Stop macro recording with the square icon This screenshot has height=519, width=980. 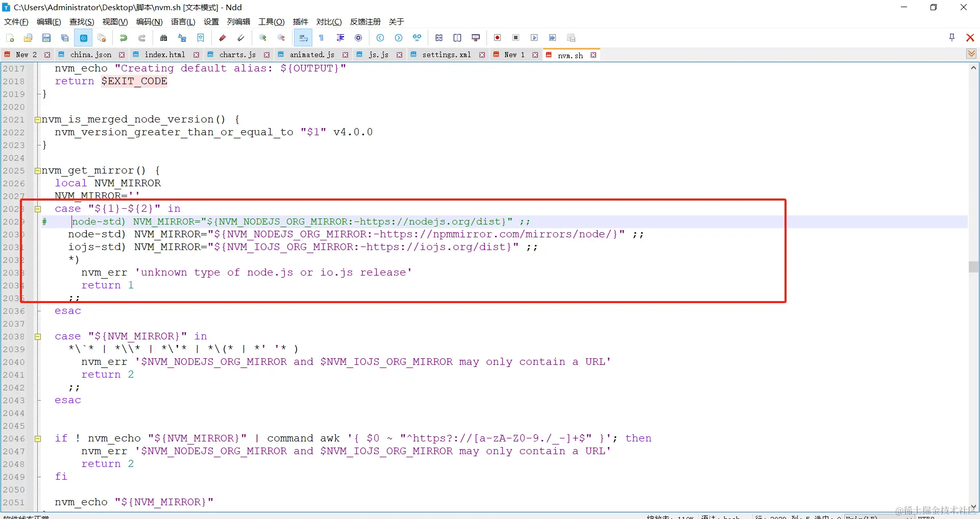pyautogui.click(x=516, y=38)
